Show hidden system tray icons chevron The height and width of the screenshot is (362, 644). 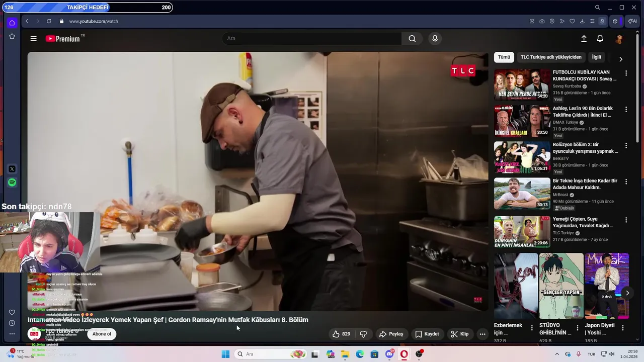(557, 354)
